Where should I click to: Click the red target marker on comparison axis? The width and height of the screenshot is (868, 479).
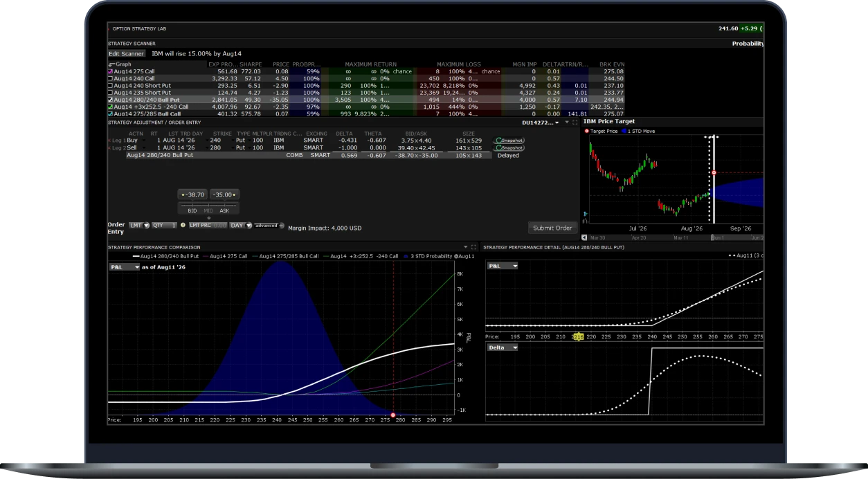[x=393, y=415]
